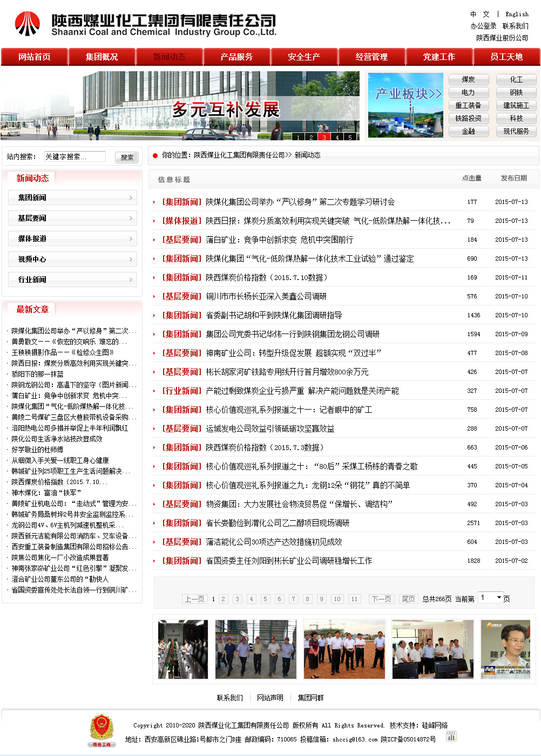Select banner slide number 3
Viewport: 541px width, 756px height.
pyautogui.click(x=324, y=137)
